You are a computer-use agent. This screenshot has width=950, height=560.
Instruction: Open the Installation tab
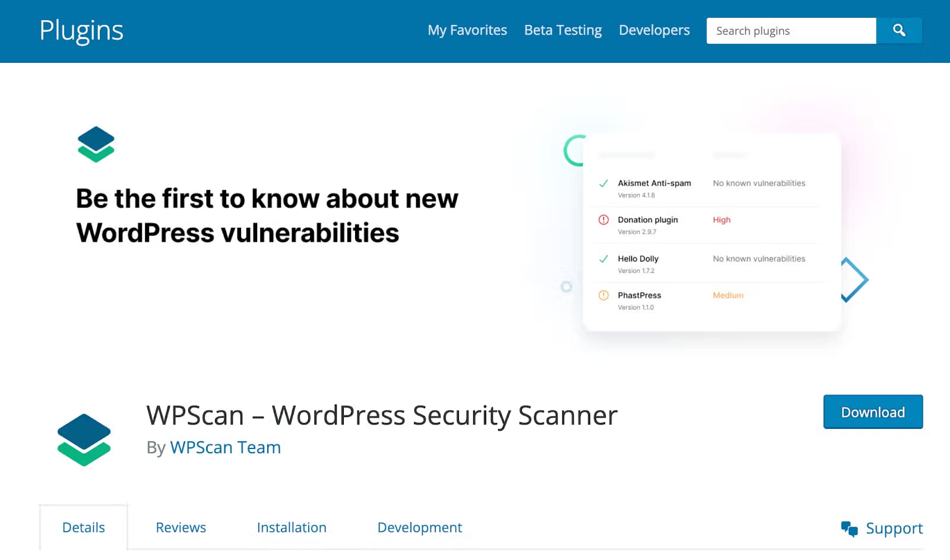[292, 527]
